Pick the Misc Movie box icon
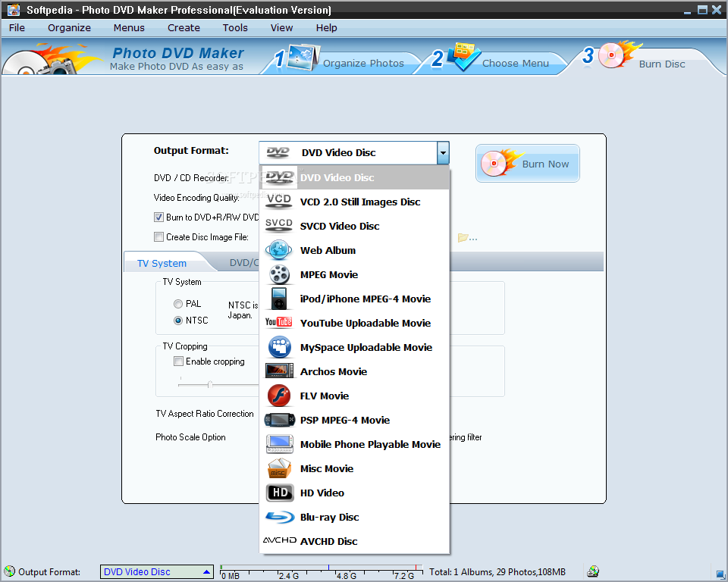Viewport: 728px width, 582px height. pyautogui.click(x=279, y=468)
